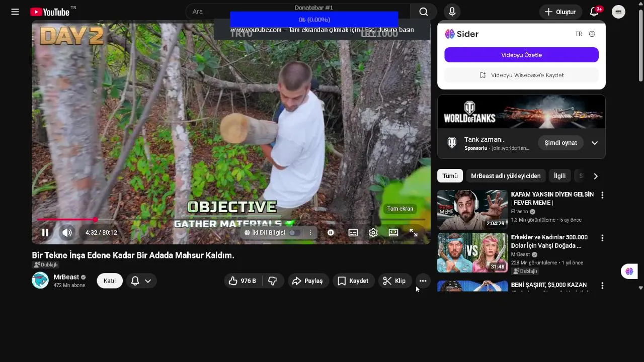Open options for BENİ ŞAŞIRT video

[602, 286]
